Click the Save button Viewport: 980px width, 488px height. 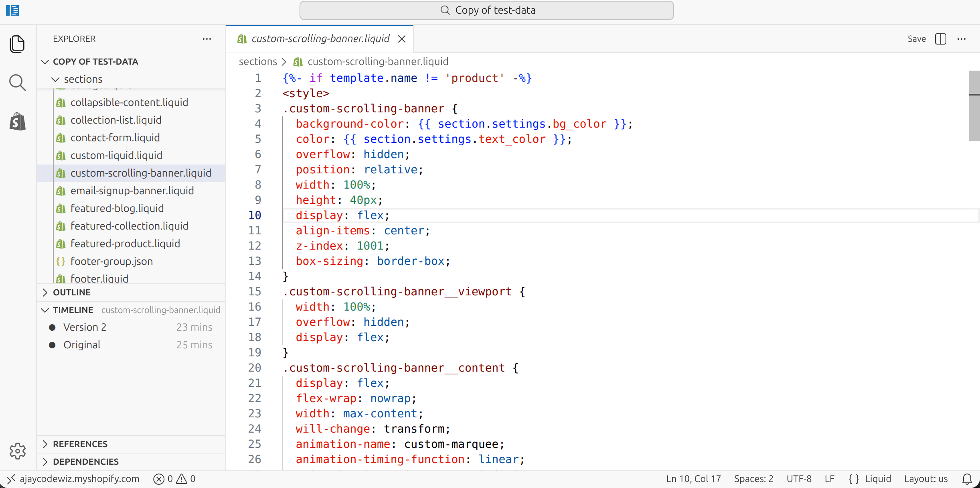pos(917,39)
